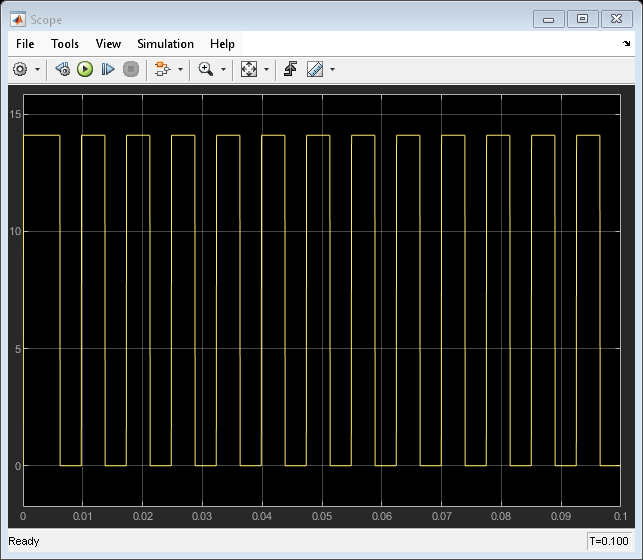Expand the Measurements dropdown arrow
Viewport: 643px width, 560px height.
pos(332,70)
